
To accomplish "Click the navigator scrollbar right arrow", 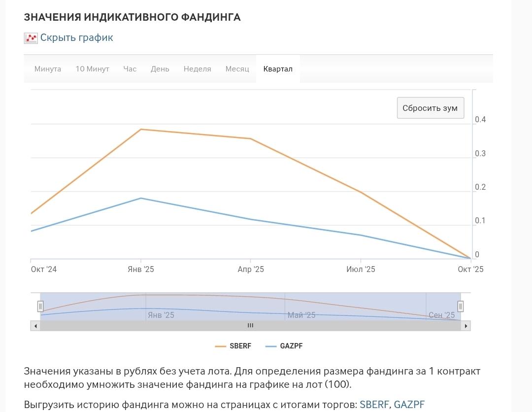I will [466, 326].
